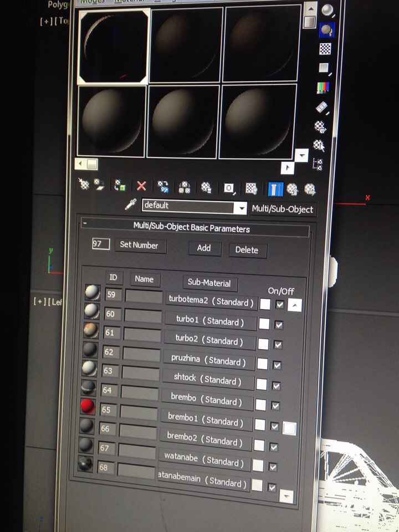Toggle the Backlight icon in side toolbar

[327, 30]
